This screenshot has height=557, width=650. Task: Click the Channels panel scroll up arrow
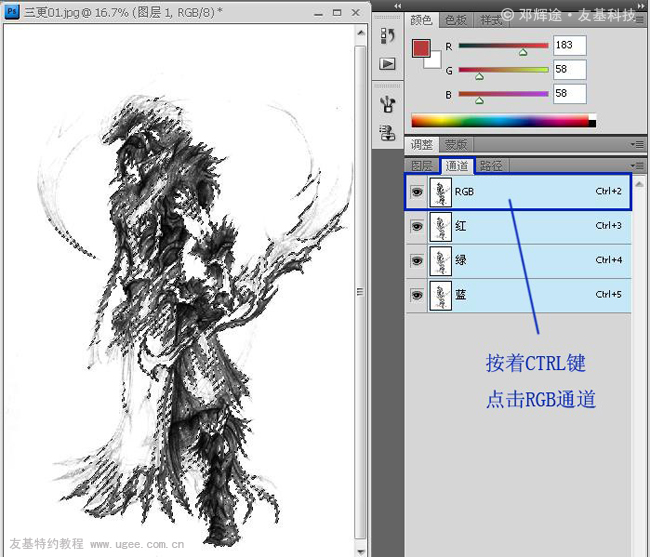coord(639,183)
